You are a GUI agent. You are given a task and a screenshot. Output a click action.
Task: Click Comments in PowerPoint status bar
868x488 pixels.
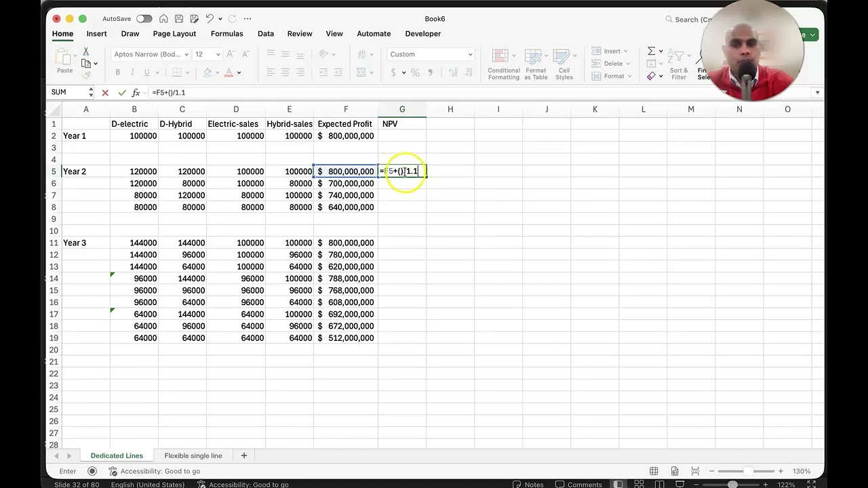[579, 484]
